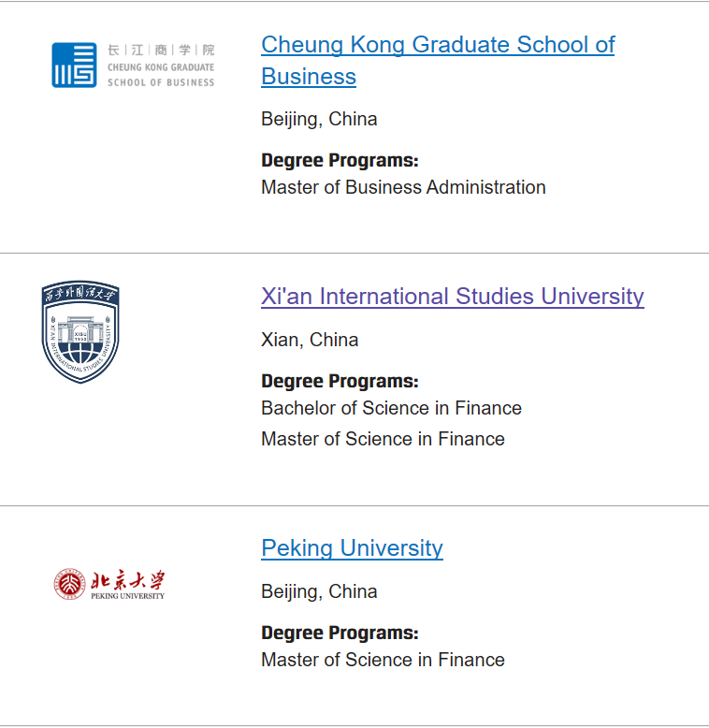Select 'Beijing, China' under Cheung Kong school
Viewport: 709px width, 728px height.
[319, 120]
